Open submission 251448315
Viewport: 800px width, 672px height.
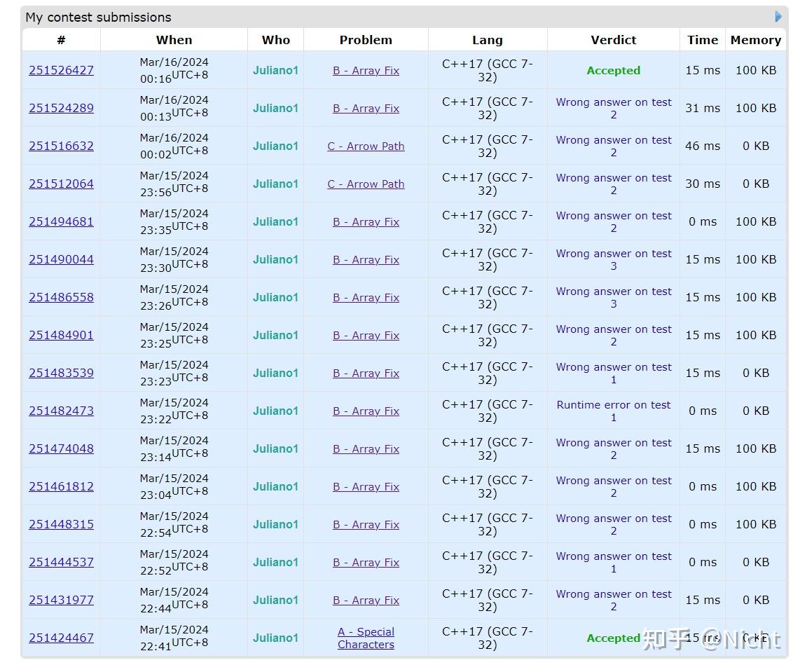(x=61, y=524)
